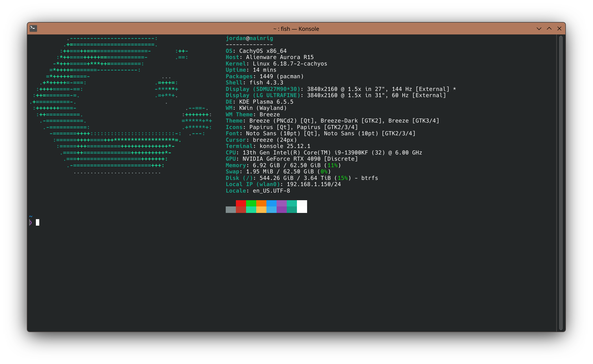Click the green 15% disk usage value
This screenshot has height=364, width=593.
(x=342, y=178)
